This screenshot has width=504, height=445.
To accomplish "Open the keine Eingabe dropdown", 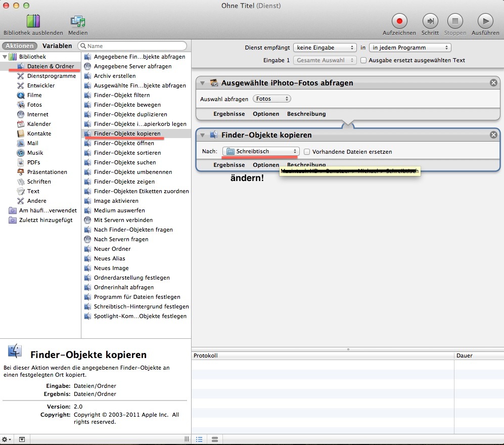I will 325,48.
